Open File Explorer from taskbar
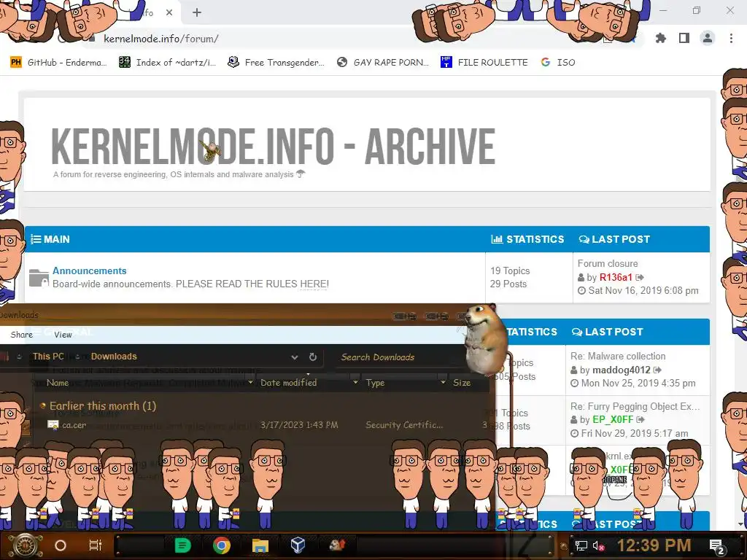The width and height of the screenshot is (747, 560). [x=260, y=545]
